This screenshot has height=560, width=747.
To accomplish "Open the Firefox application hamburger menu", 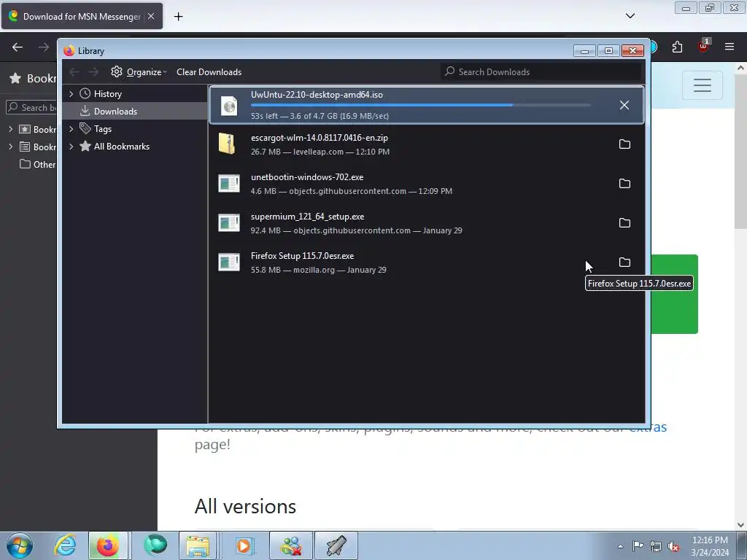I will coord(729,47).
